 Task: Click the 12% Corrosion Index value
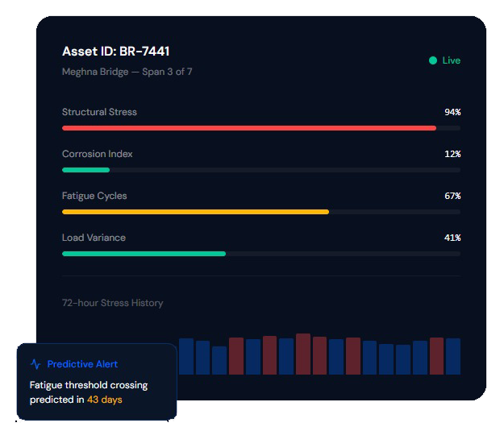point(452,154)
